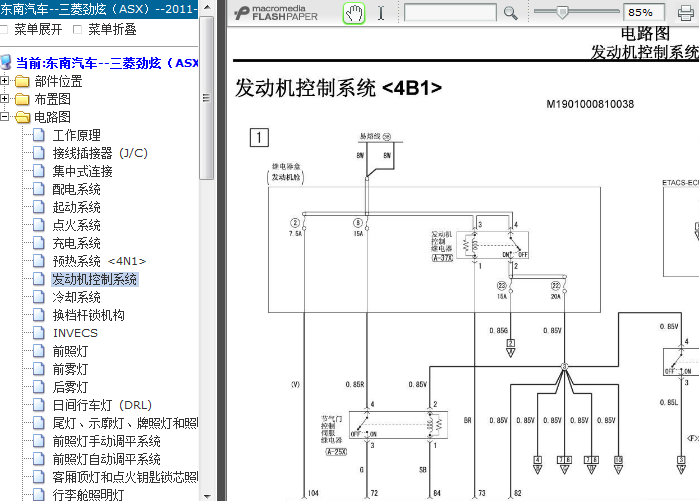Click the search text input box

[x=450, y=12]
